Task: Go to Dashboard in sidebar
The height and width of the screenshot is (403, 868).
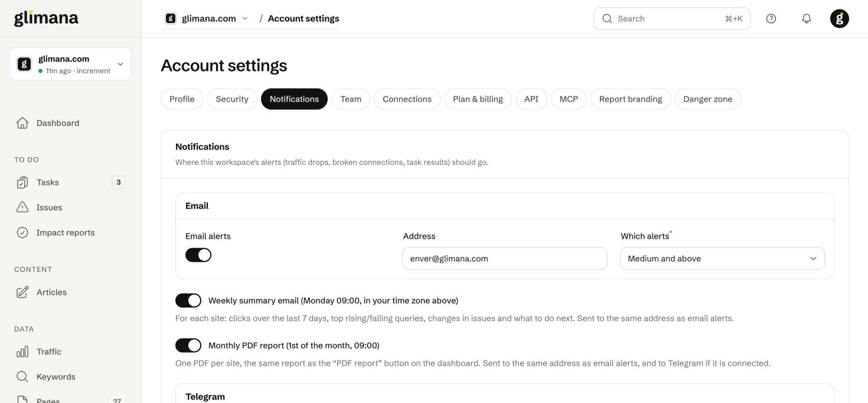Action: click(x=70, y=123)
